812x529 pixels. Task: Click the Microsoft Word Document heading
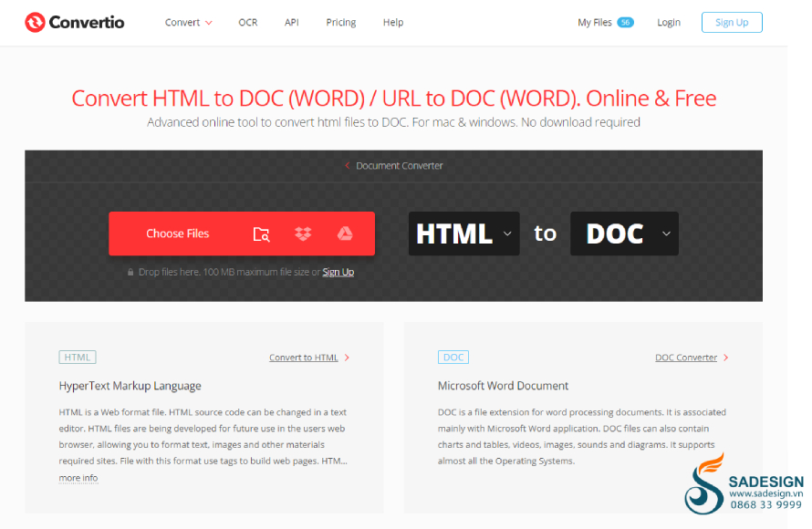pos(503,386)
